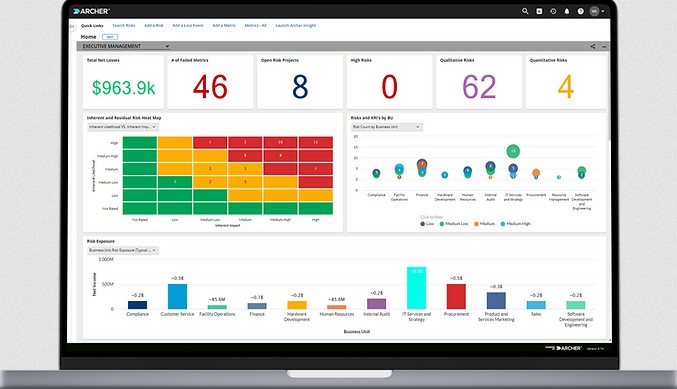Open the user avatar menu
This screenshot has width=677, height=389.
tap(595, 11)
